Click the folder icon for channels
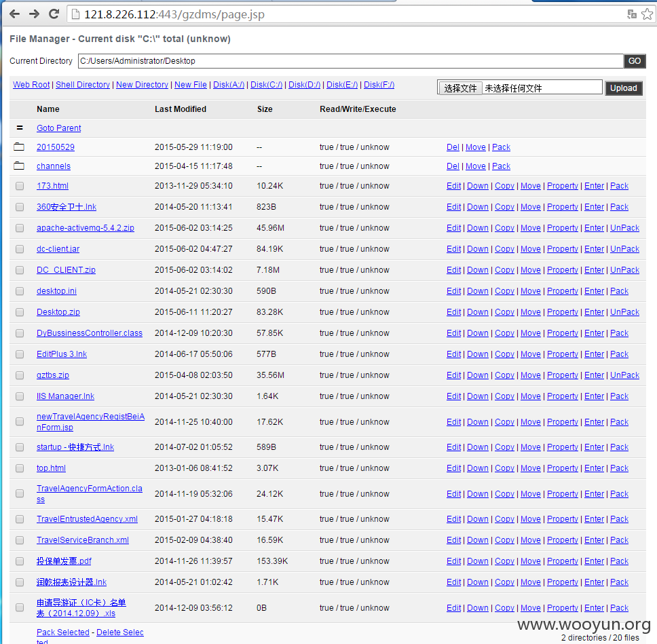657x644 pixels. click(19, 166)
